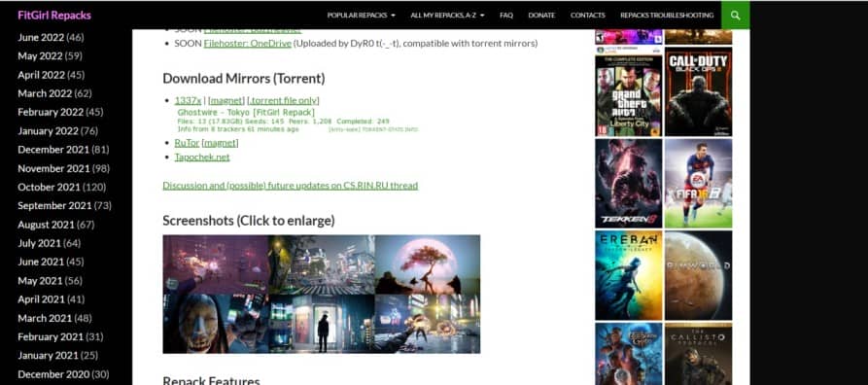
Task: Open July 2021 archive
Action: pos(39,243)
